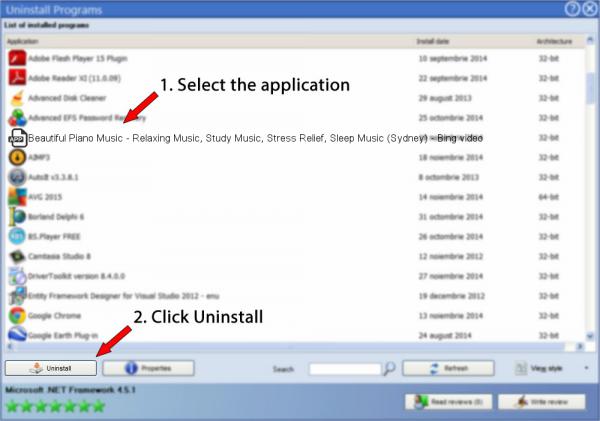Click the Camtasia Studio 8 icon
600x421 pixels.
coord(17,256)
